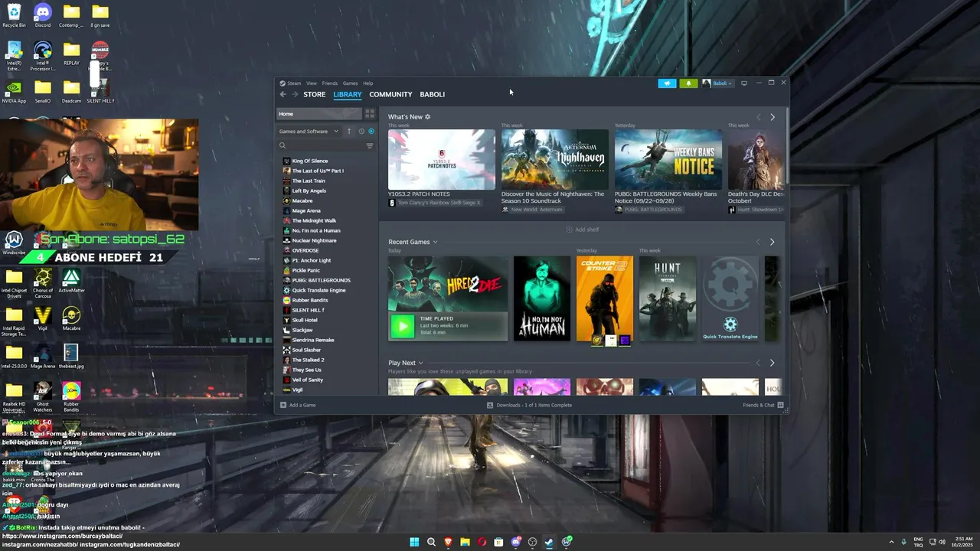
Task: Switch library to collections grid view
Action: click(369, 113)
